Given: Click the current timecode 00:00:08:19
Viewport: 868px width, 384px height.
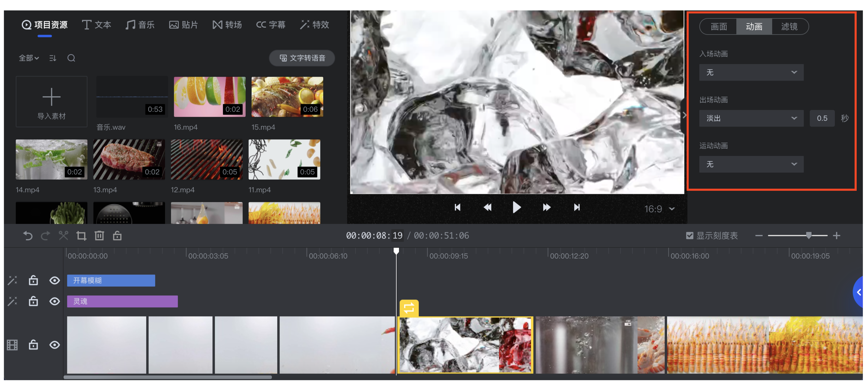Looking at the screenshot, I should [x=374, y=236].
